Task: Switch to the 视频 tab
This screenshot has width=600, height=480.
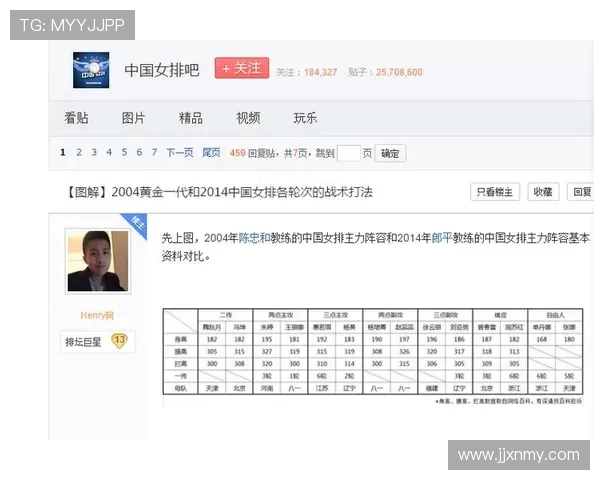Action: coord(248,118)
